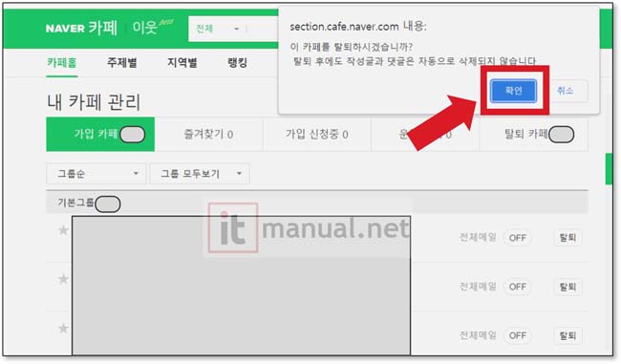Viewport: 621px width, 364px height.
Task: Expand the 그룹순 sort dropdown
Action: click(96, 174)
